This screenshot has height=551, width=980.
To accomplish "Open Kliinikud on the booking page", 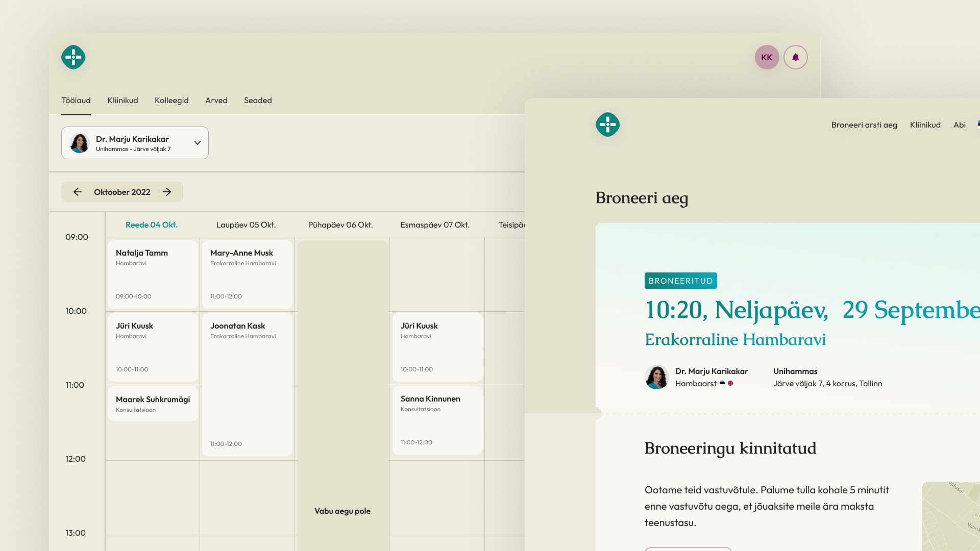I will tap(925, 124).
